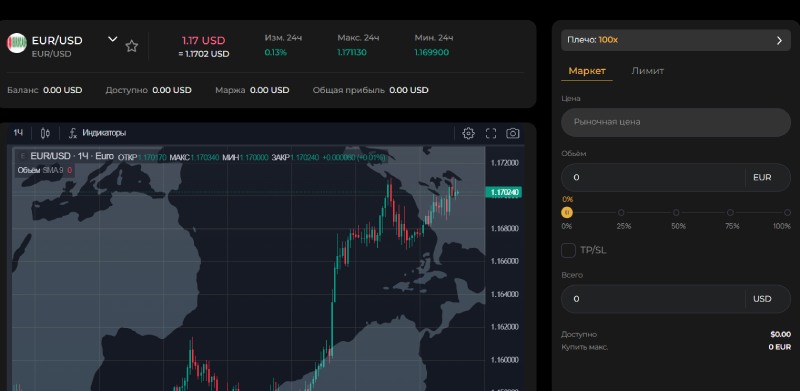
Task: Click the Объём SMA 9 indicator legend
Action: tap(45, 170)
